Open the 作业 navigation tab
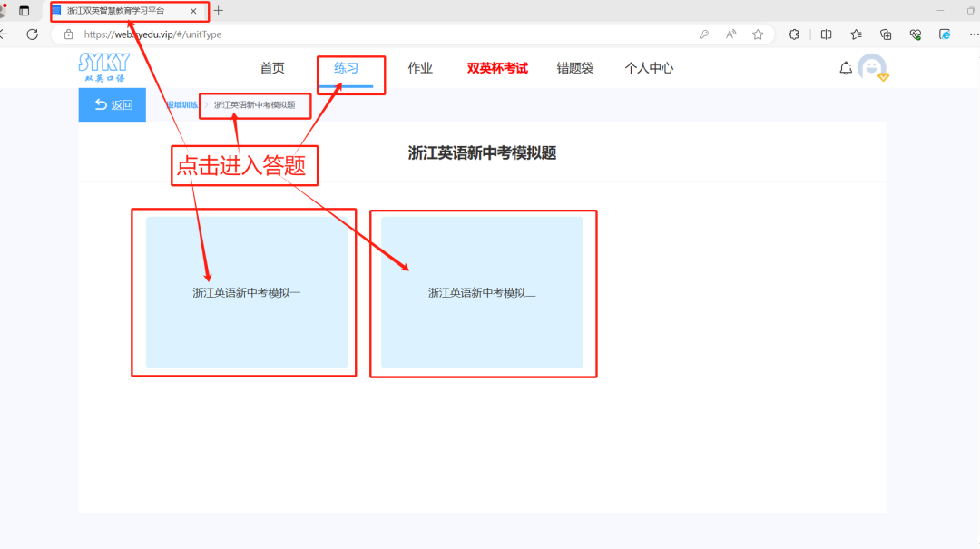The height and width of the screenshot is (549, 980). tap(420, 68)
